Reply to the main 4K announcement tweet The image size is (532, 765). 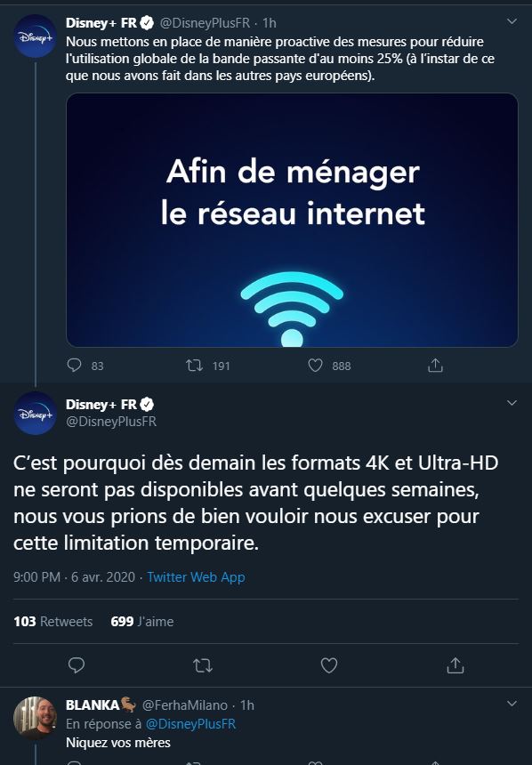(x=77, y=665)
